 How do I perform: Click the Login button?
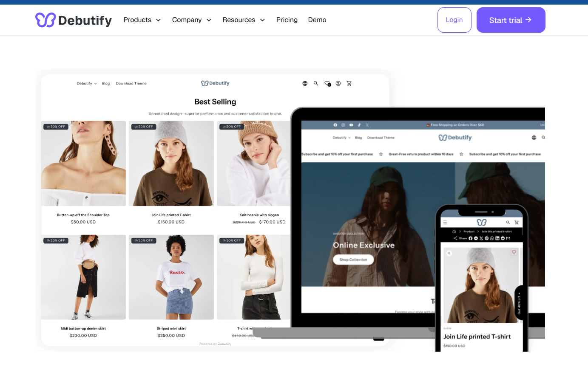(454, 20)
